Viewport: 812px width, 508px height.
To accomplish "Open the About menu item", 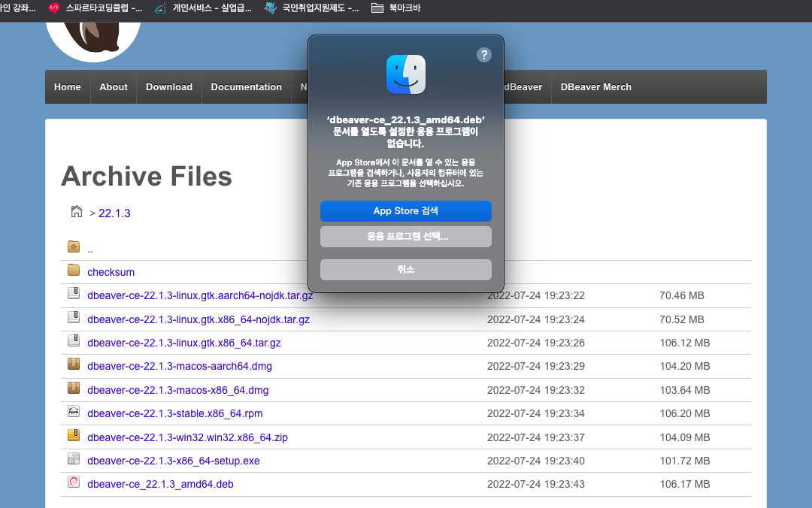I will tap(114, 87).
